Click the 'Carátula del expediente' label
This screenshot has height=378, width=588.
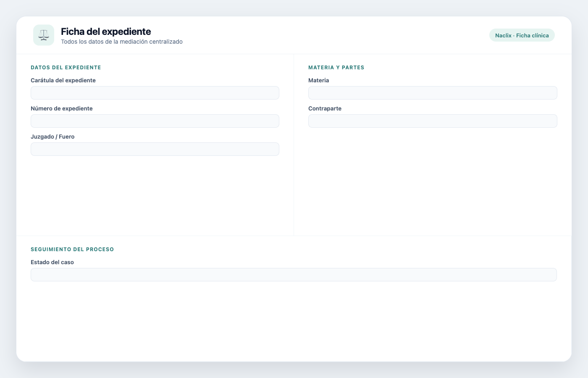[63, 80]
